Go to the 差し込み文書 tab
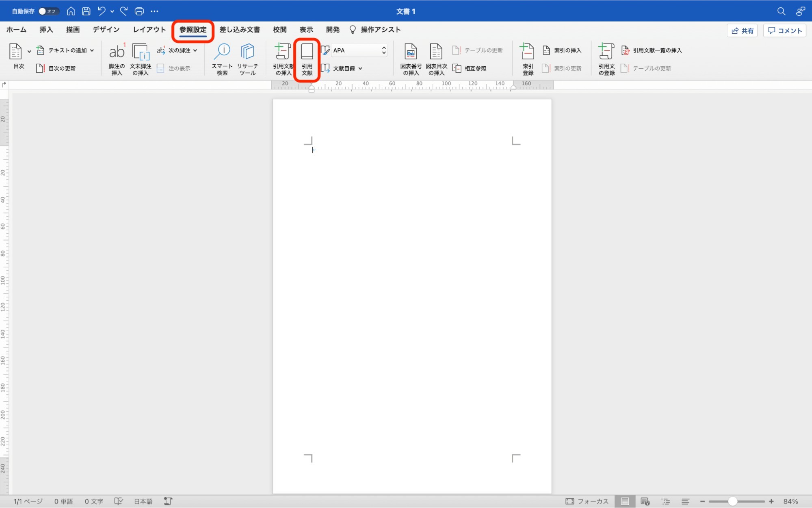Viewport: 812px width, 508px height. coord(240,30)
